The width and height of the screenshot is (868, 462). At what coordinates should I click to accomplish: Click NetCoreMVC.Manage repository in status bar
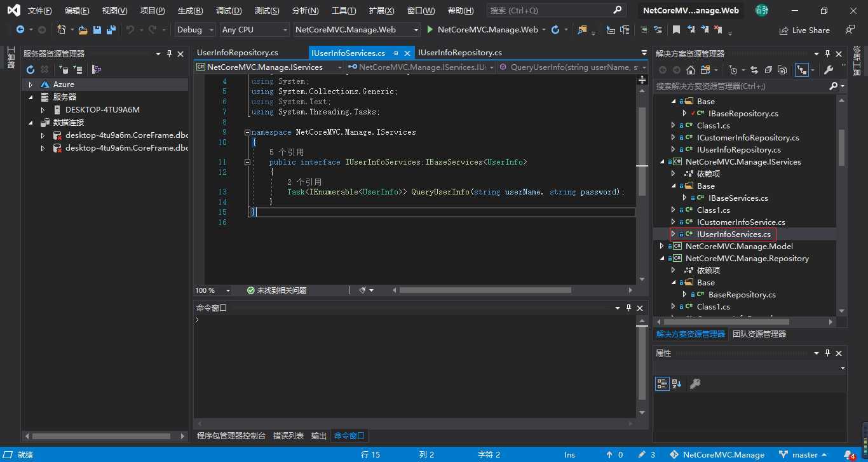pyautogui.click(x=717, y=455)
